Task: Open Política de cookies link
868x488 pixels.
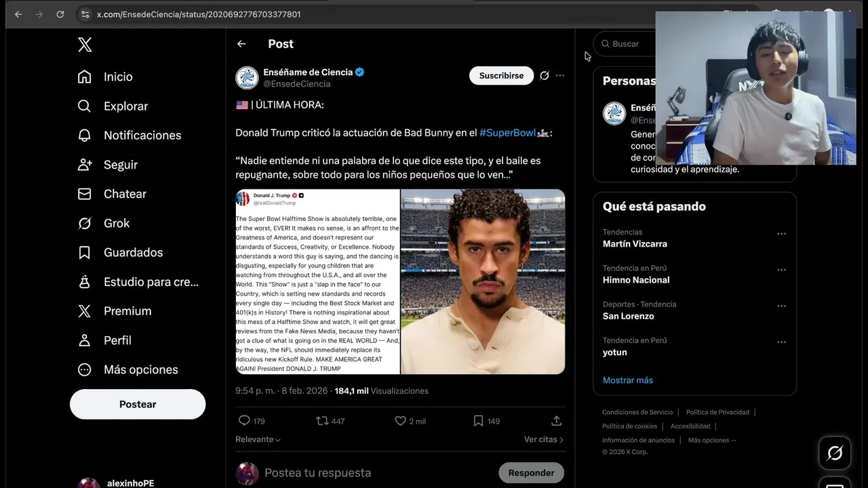Action: coord(629,426)
